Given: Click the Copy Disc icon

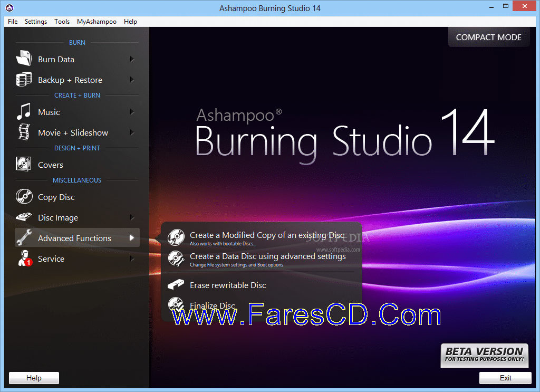Looking at the screenshot, I should click(x=24, y=196).
